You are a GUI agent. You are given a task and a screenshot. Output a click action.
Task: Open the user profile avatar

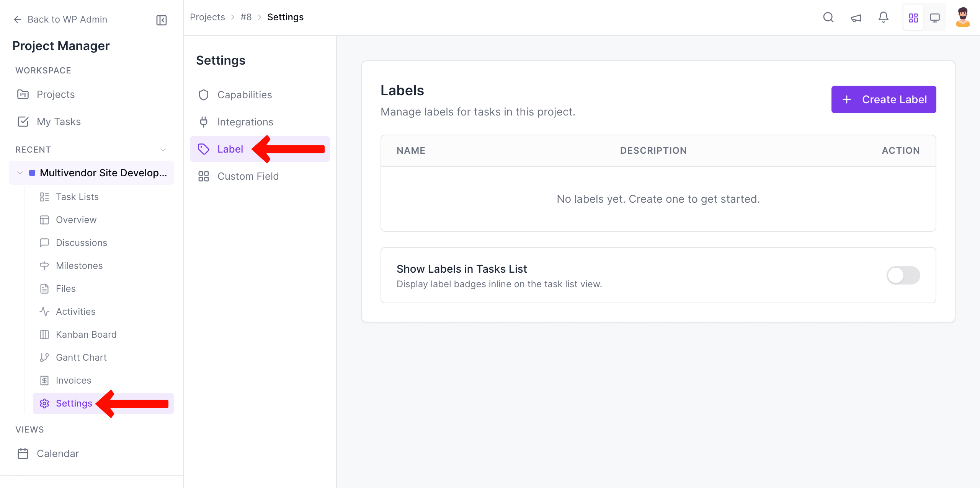[963, 17]
